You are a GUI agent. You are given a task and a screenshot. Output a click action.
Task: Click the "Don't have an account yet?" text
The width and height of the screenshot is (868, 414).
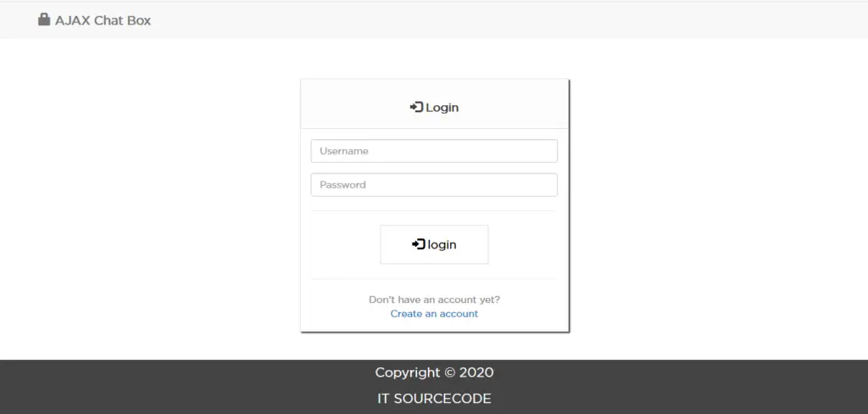click(x=434, y=299)
